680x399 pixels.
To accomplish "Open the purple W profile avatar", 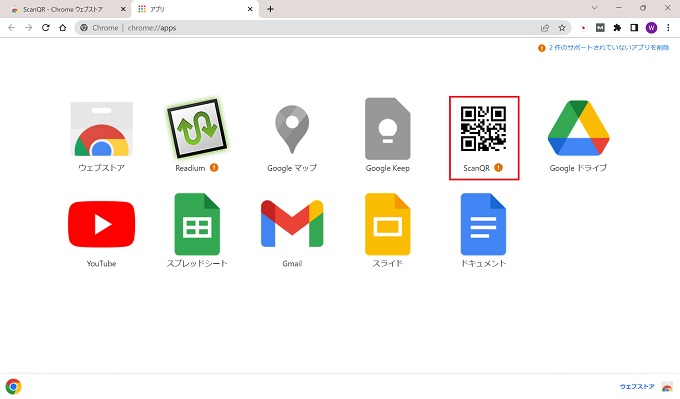I will [651, 28].
